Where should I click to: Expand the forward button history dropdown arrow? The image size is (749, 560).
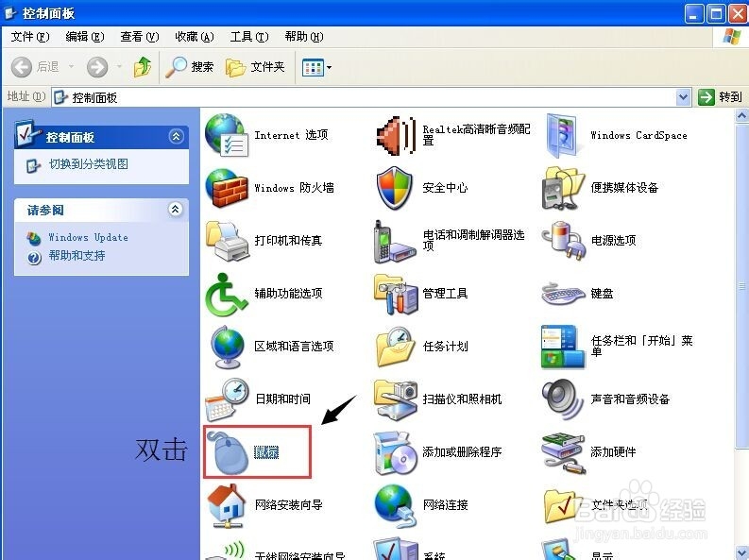click(119, 67)
